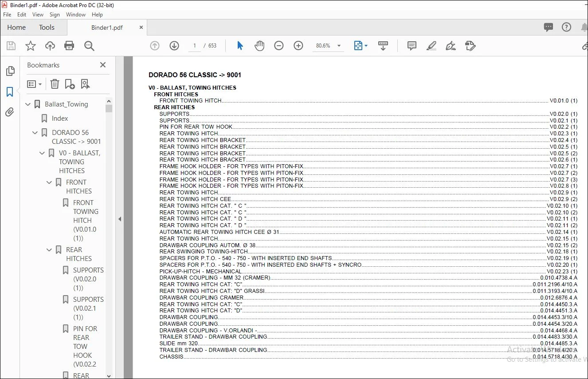Click the AUTOMATIC REAR TOWING HITCH CEE entry
The image size is (588, 379).
[x=368, y=232]
